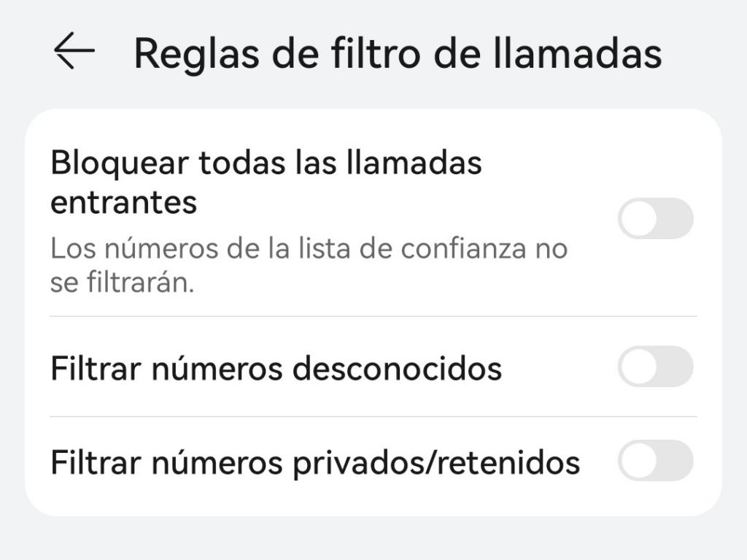Tap the word 'entrantes' in first option
This screenshot has height=560, width=747.
click(124, 202)
